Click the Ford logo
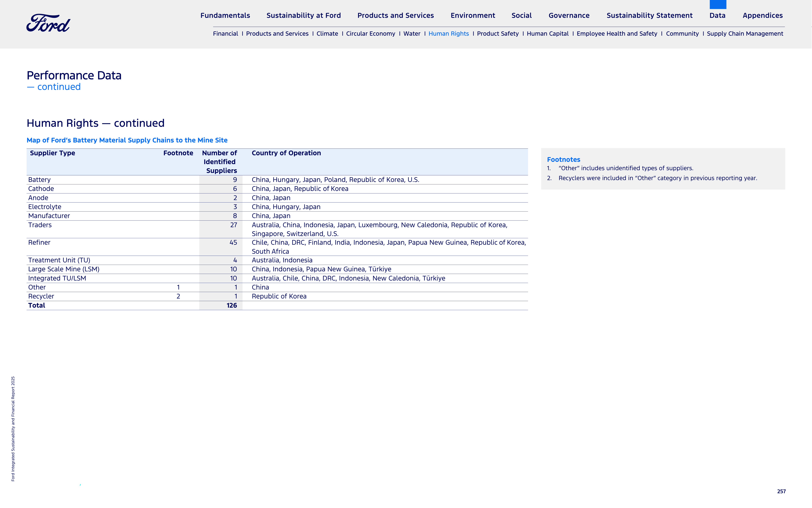The width and height of the screenshot is (812, 508). [48, 23]
